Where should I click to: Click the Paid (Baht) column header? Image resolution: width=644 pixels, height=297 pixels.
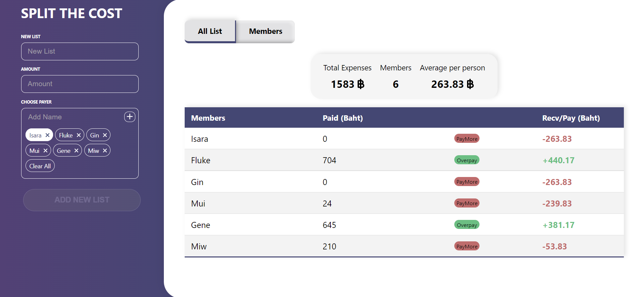pyautogui.click(x=343, y=118)
